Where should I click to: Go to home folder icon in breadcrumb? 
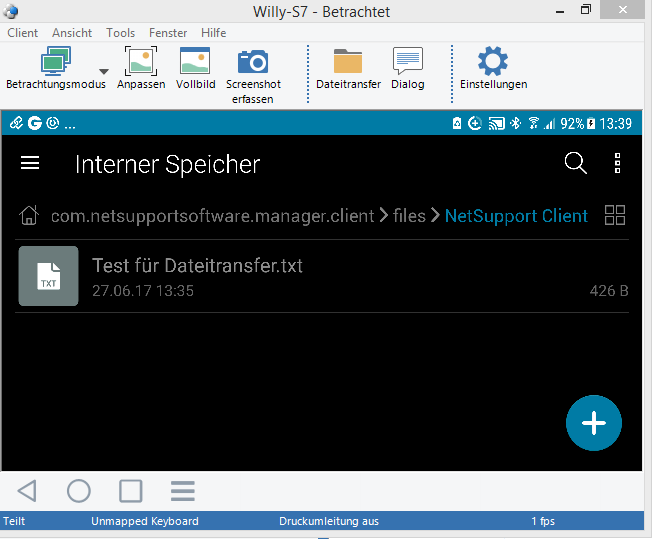coord(30,215)
